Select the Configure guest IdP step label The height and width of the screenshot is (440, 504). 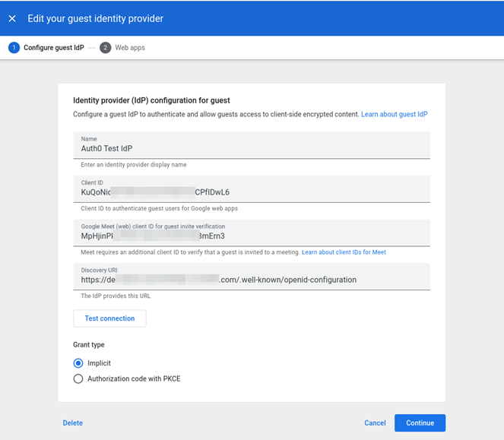tap(53, 48)
